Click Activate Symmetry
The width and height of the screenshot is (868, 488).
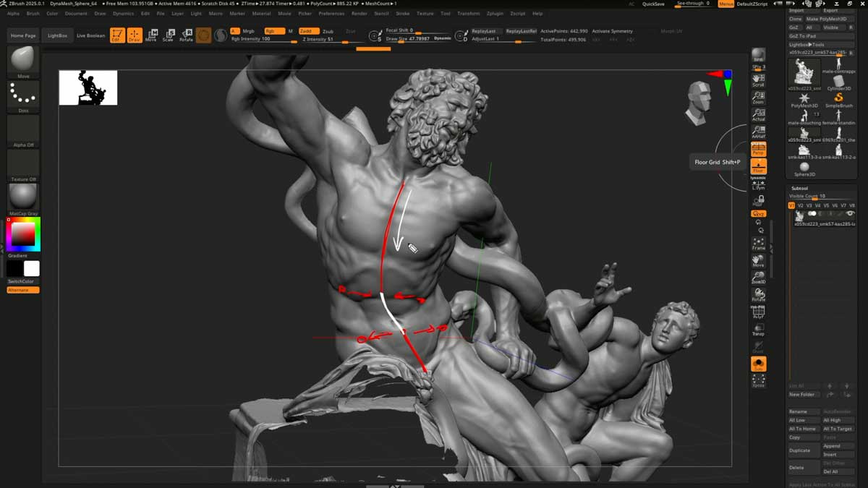pos(612,31)
